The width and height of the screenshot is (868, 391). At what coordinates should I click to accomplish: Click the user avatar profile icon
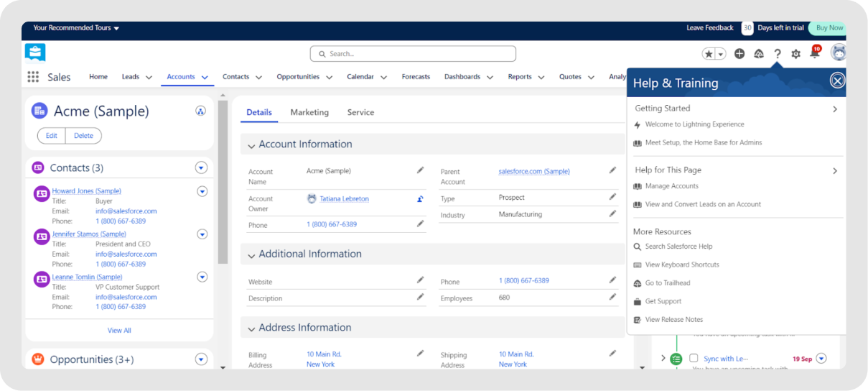click(838, 52)
